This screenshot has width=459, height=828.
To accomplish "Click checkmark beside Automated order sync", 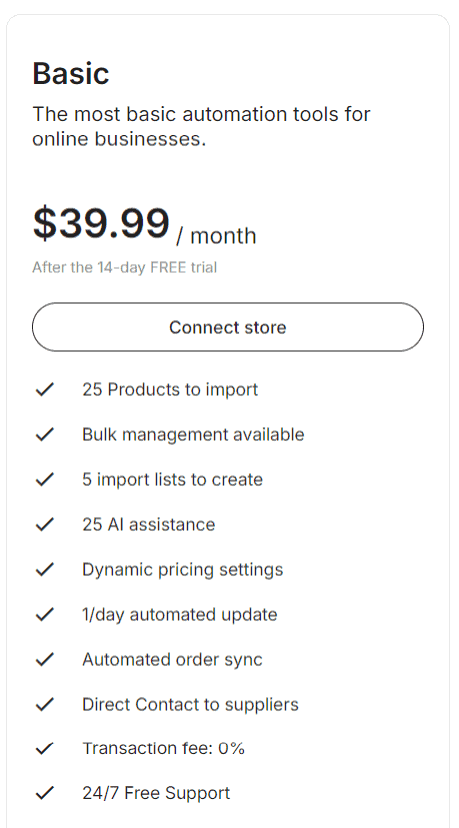I will [x=45, y=659].
